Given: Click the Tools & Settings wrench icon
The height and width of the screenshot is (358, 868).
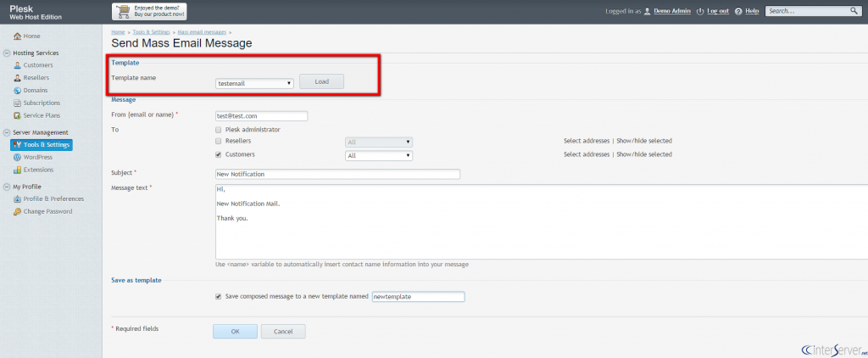Looking at the screenshot, I should pyautogui.click(x=17, y=145).
